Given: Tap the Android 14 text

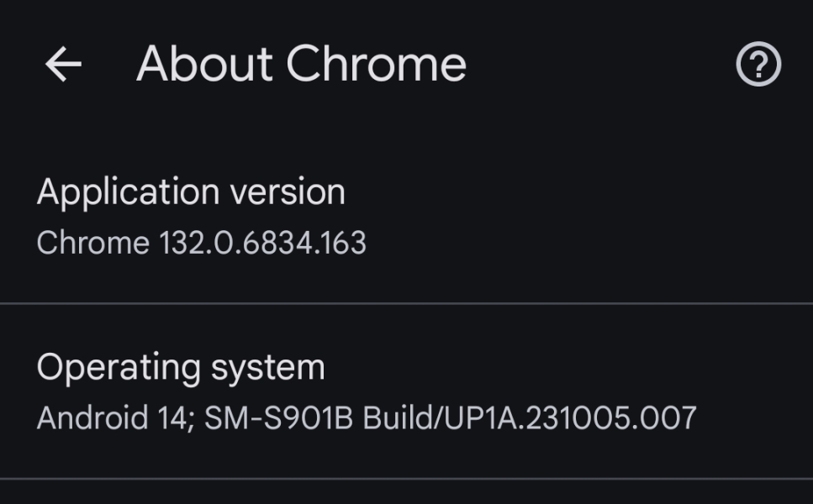Looking at the screenshot, I should pos(114,417).
